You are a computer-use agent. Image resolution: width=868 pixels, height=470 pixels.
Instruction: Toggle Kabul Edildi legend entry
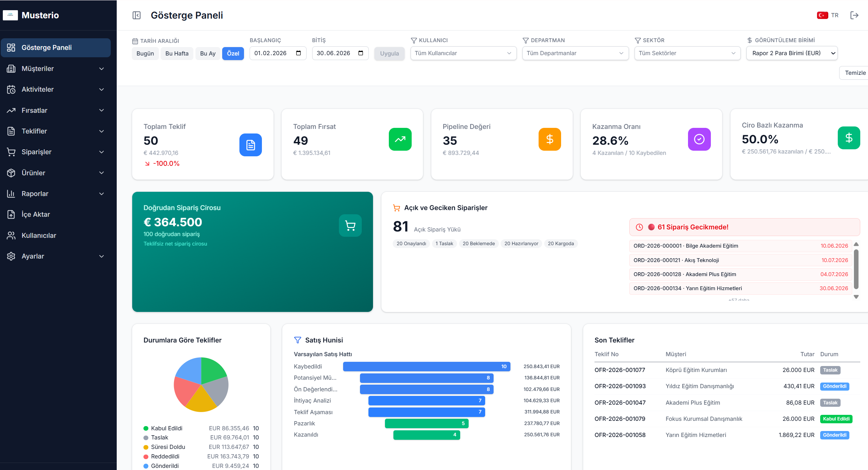(x=201, y=428)
